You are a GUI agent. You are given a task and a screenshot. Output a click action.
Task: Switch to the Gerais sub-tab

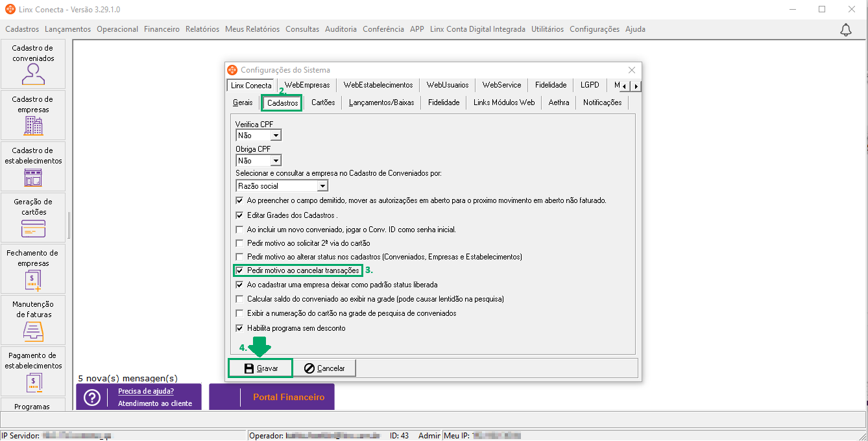point(243,102)
